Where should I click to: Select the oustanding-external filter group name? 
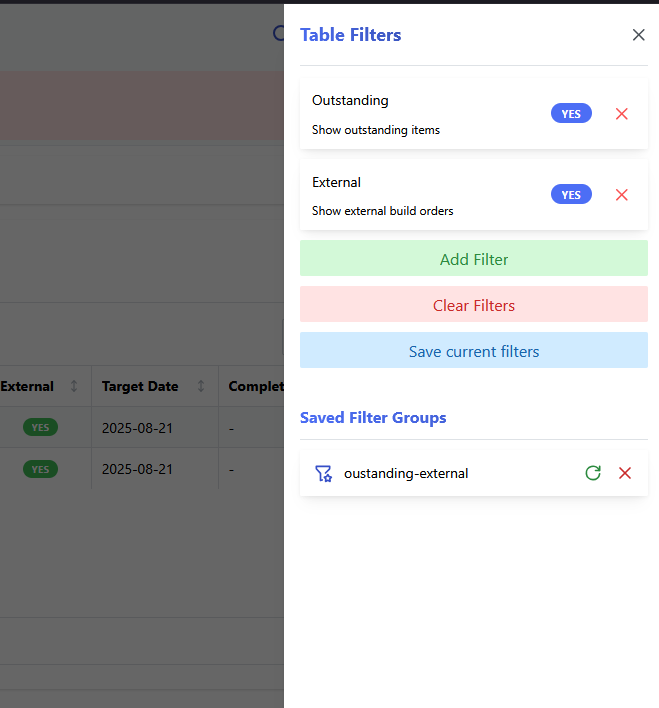[x=406, y=473]
